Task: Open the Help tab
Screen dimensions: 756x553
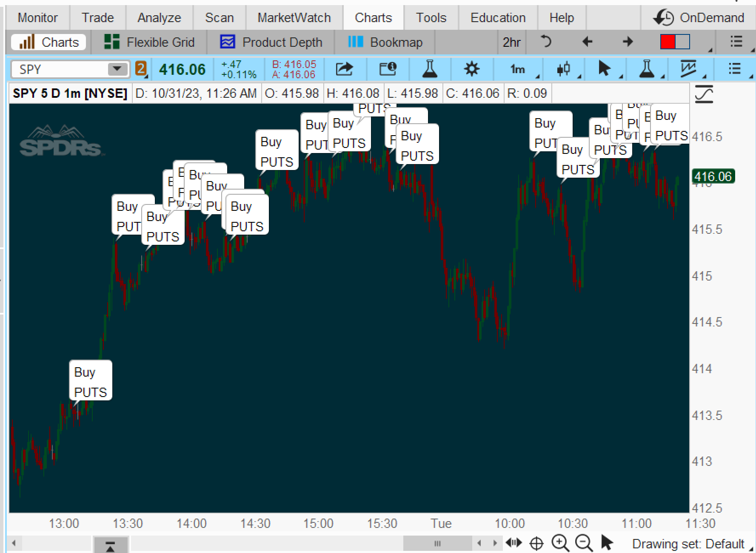Action: point(562,18)
